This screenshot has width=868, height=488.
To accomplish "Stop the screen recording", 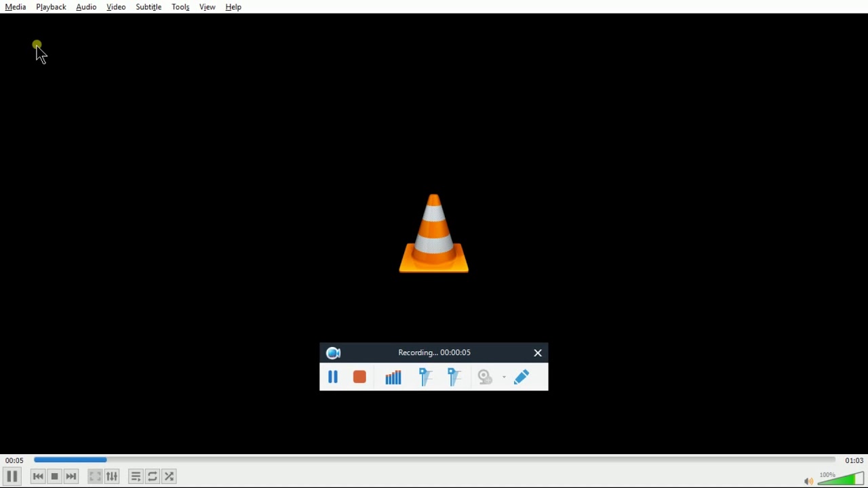I will (x=360, y=377).
